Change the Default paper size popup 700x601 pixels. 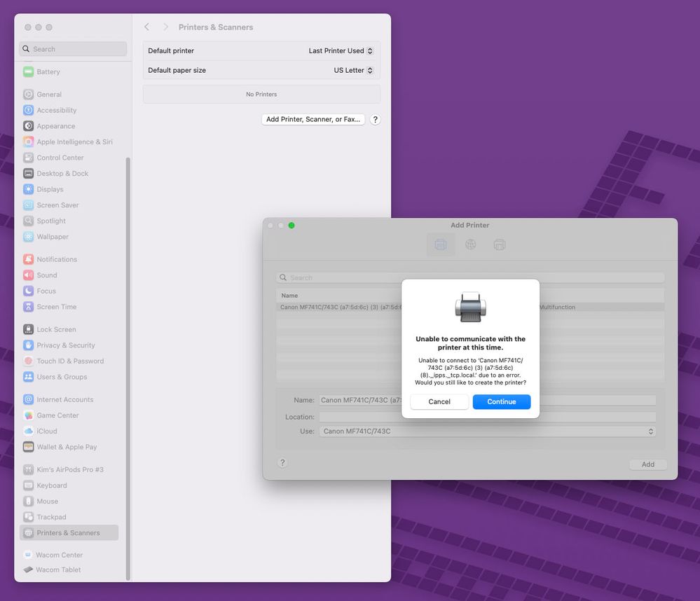[x=353, y=70]
